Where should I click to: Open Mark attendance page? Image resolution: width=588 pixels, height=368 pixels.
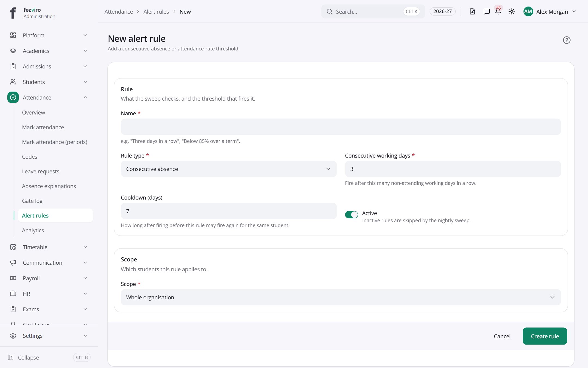click(43, 127)
